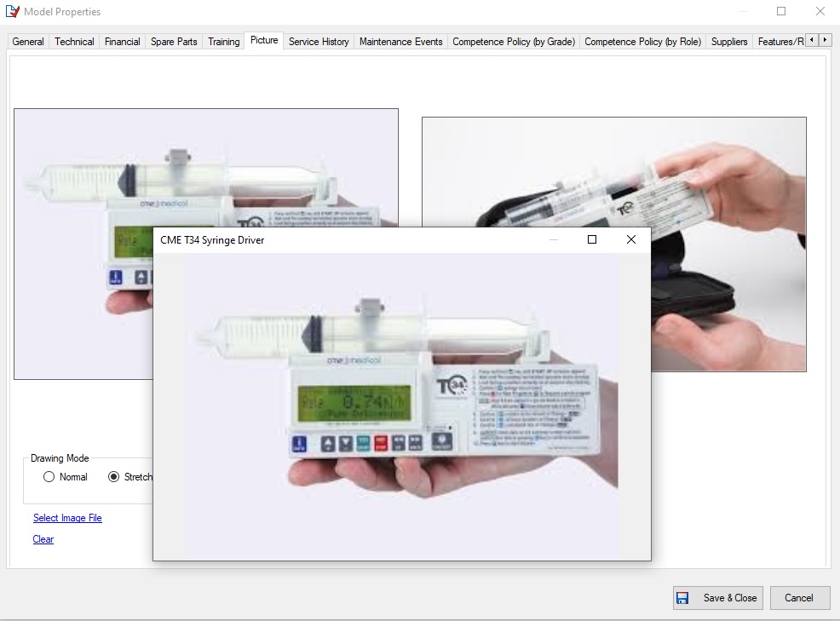Switch to the Technical tab
The width and height of the screenshot is (840, 621).
pyautogui.click(x=74, y=42)
